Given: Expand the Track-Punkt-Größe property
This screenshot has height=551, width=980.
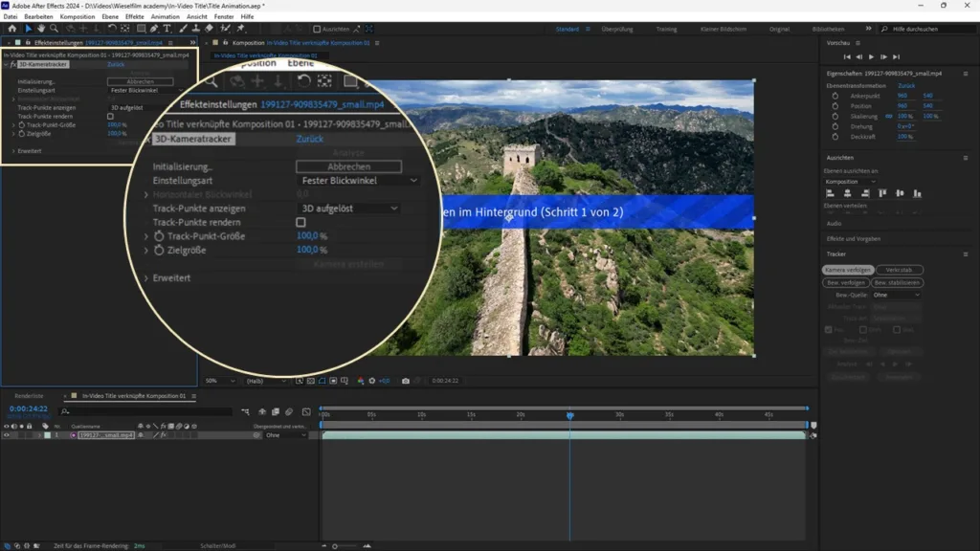Looking at the screenshot, I should coord(13,125).
